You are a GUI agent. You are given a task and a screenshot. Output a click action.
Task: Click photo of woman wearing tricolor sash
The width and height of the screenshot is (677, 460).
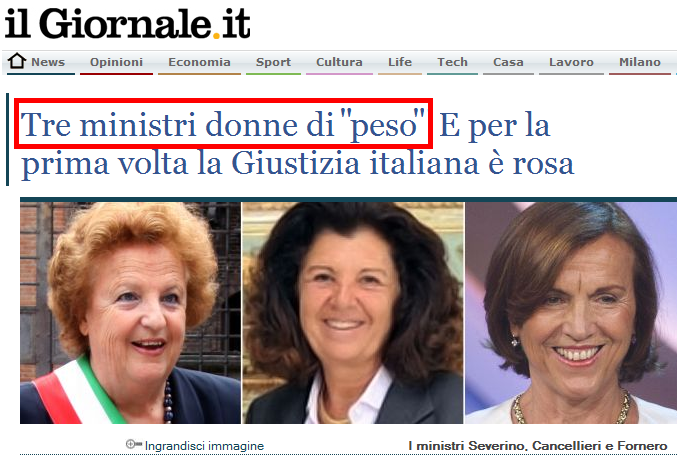[130, 313]
